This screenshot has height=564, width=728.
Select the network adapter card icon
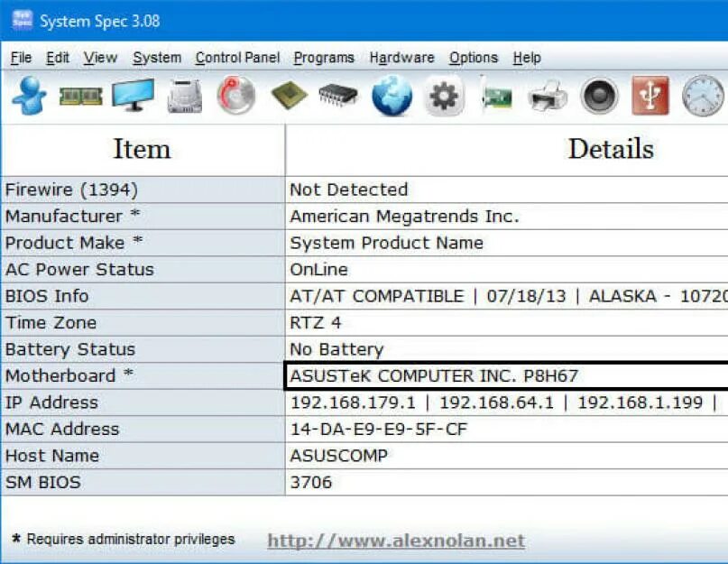[x=496, y=96]
